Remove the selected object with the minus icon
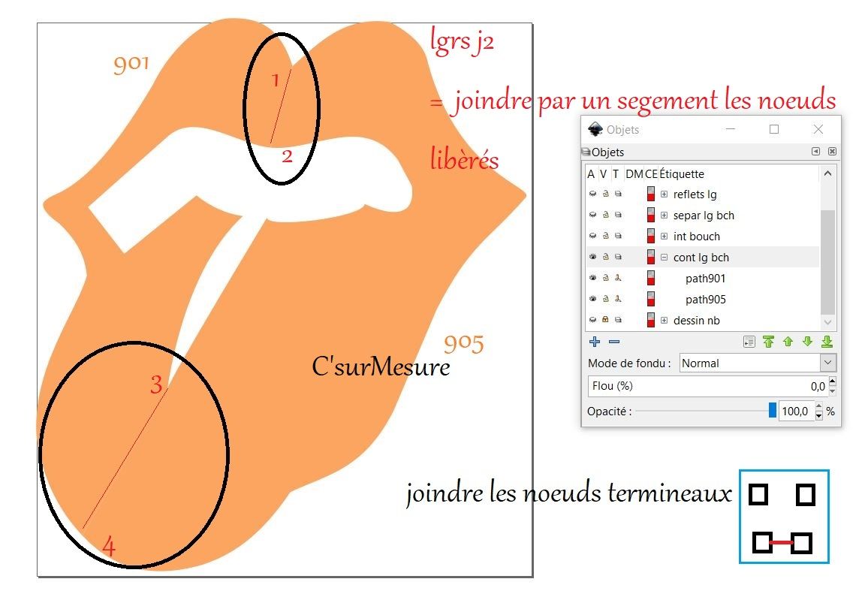The height and width of the screenshot is (600, 868). pos(614,342)
